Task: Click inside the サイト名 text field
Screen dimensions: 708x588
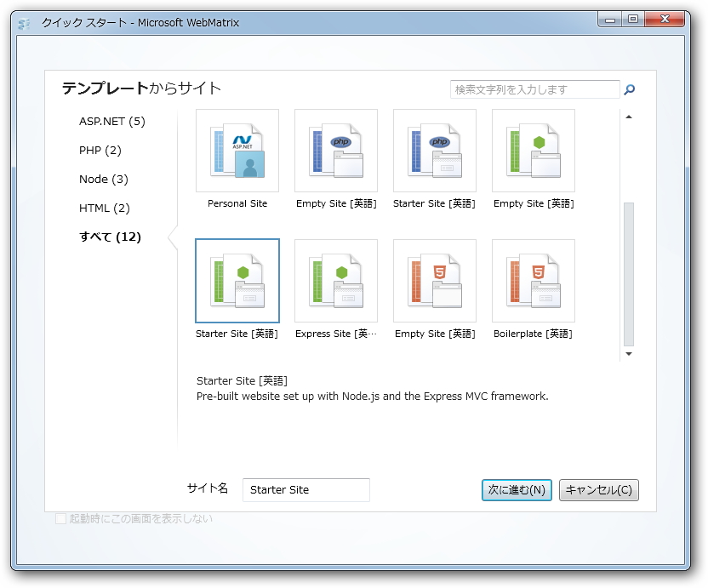Action: click(x=306, y=490)
